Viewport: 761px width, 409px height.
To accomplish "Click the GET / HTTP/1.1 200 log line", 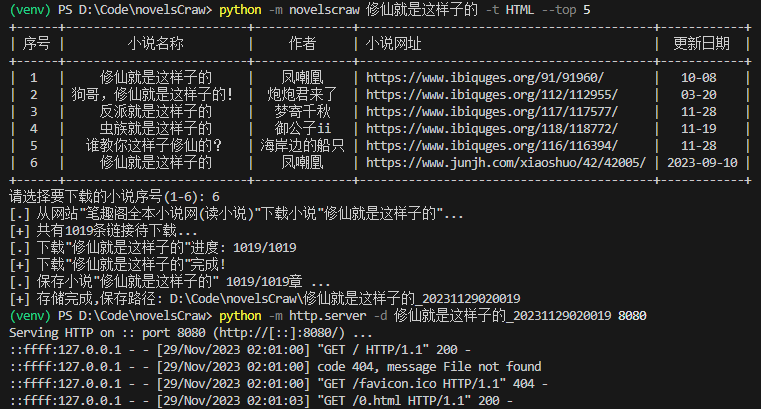I will tap(240, 350).
